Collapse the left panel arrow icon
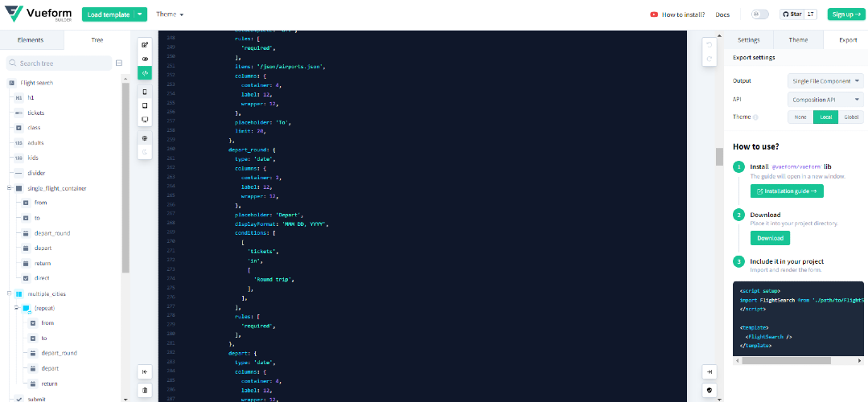 145,371
